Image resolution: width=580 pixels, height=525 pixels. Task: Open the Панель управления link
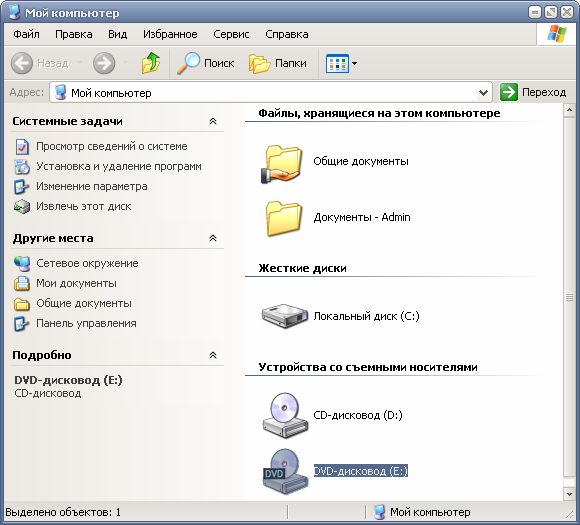(86, 323)
